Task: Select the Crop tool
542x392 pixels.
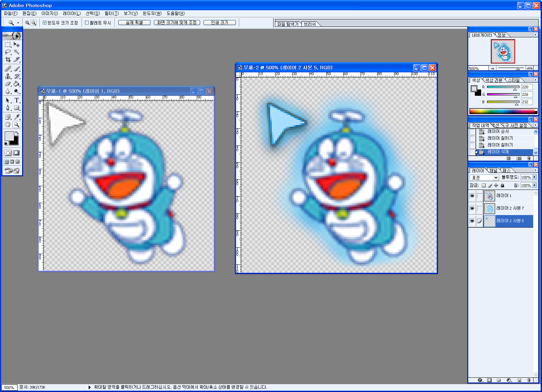Action: pyautogui.click(x=8, y=59)
